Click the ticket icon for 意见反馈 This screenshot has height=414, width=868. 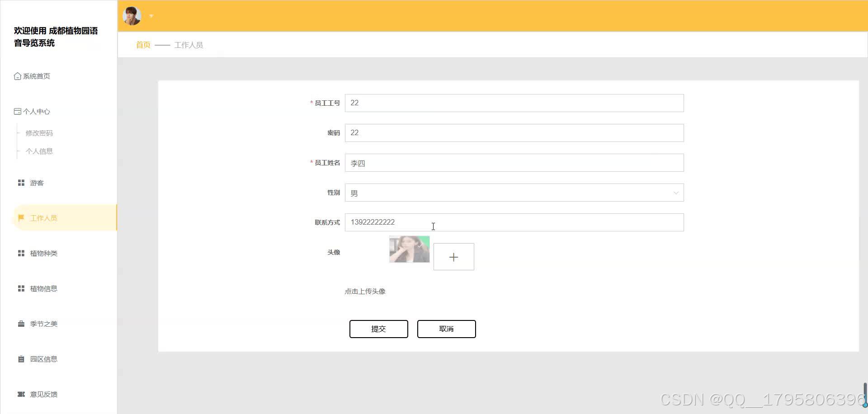(21, 394)
